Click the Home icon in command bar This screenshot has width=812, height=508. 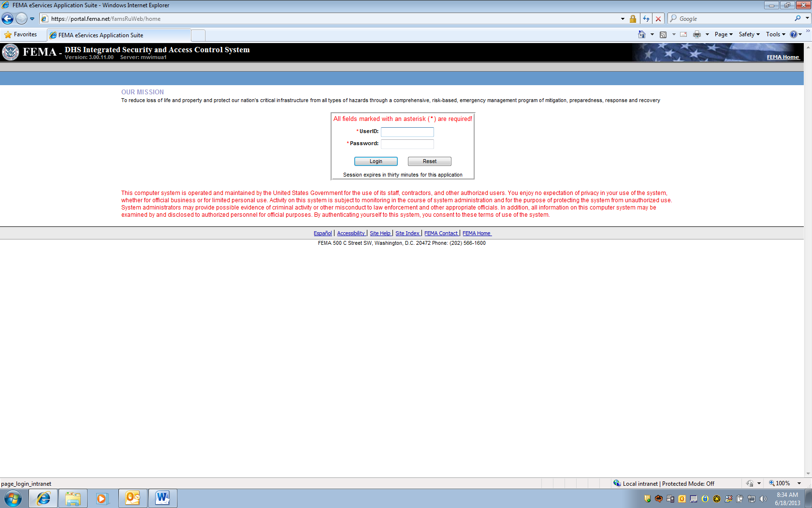[642, 34]
